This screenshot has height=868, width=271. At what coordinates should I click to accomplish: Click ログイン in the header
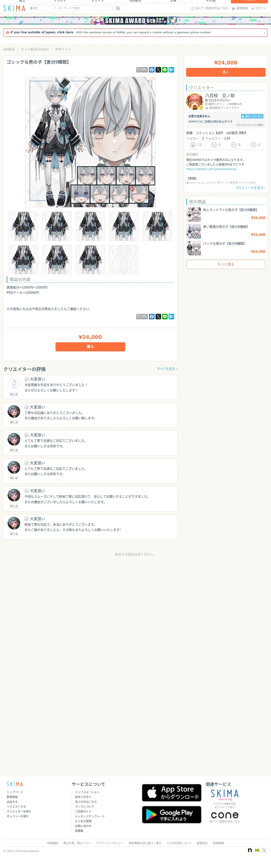pos(259,8)
